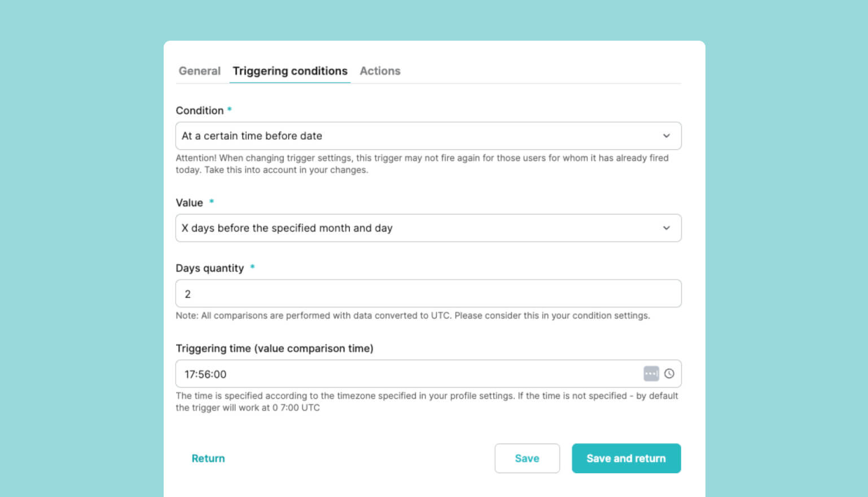Select the Triggering conditions tab
The image size is (868, 497).
click(x=290, y=71)
